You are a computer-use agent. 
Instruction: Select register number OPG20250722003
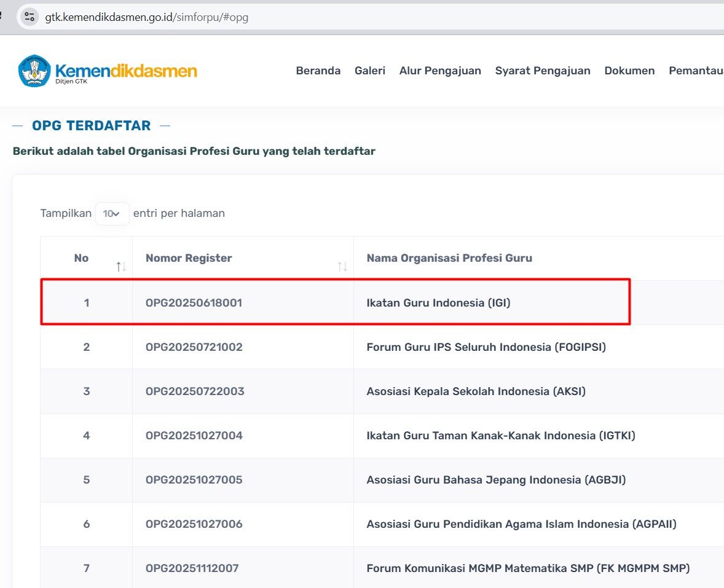click(x=195, y=391)
